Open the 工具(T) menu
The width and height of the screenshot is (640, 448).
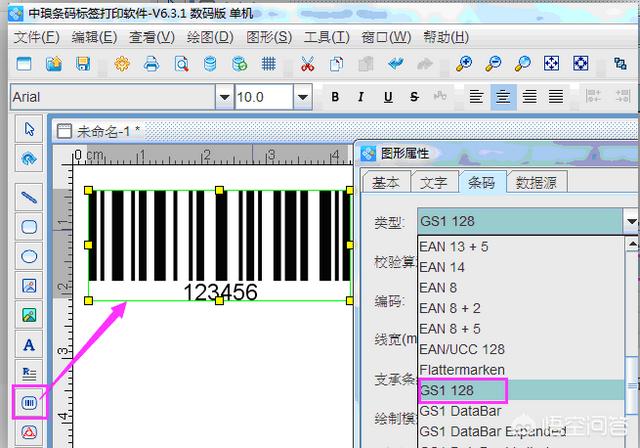coord(327,38)
